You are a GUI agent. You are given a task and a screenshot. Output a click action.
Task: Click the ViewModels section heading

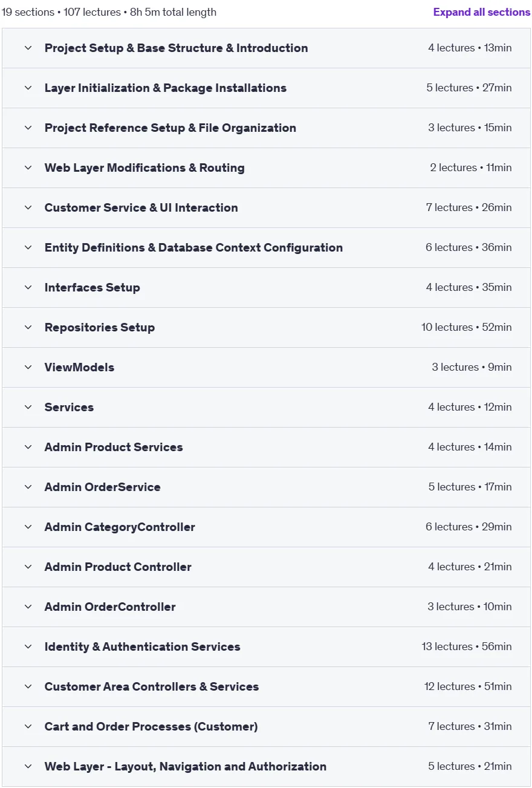[79, 367]
